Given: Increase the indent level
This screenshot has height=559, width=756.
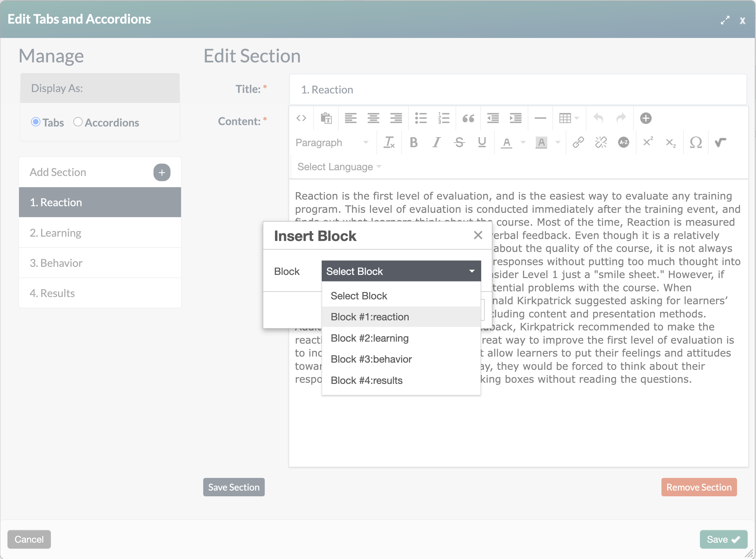Looking at the screenshot, I should 515,118.
